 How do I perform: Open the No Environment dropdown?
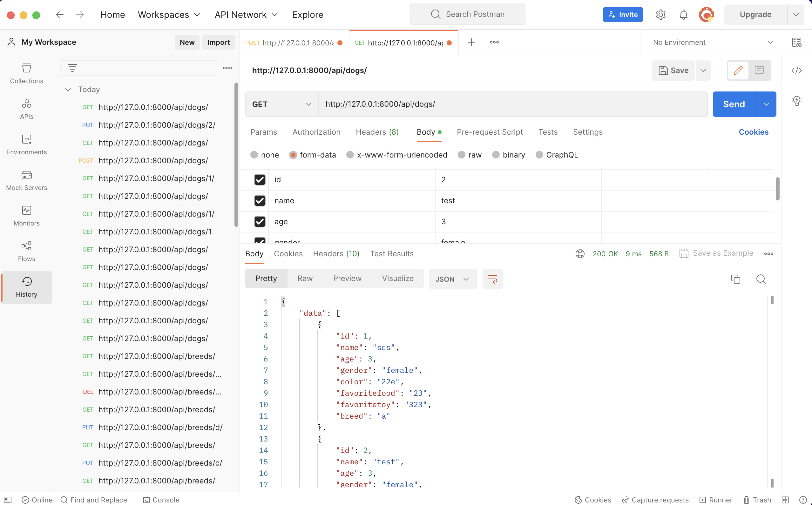[x=713, y=43]
